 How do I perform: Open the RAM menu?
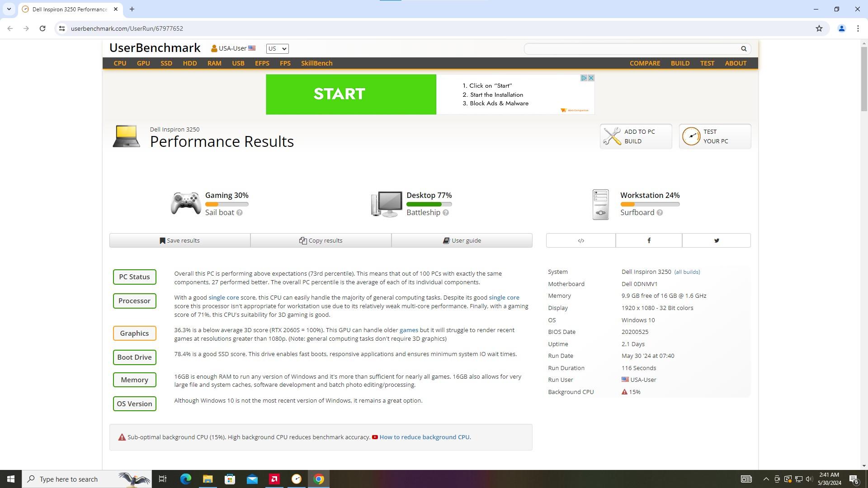[214, 63]
